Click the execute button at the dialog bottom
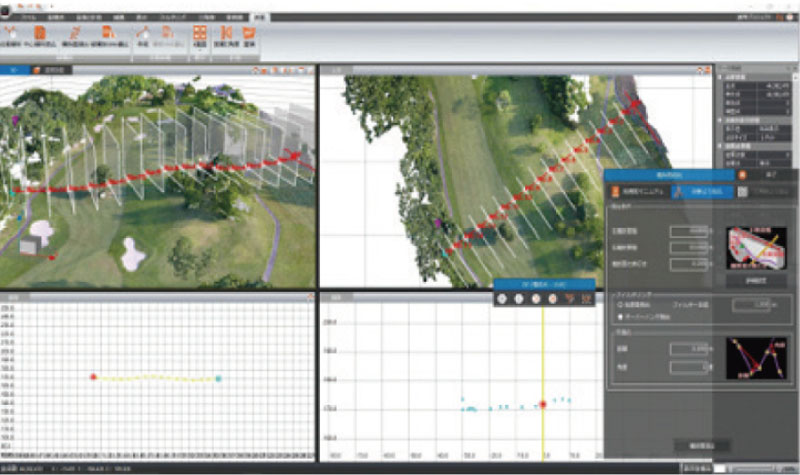The image size is (800, 475). (702, 445)
